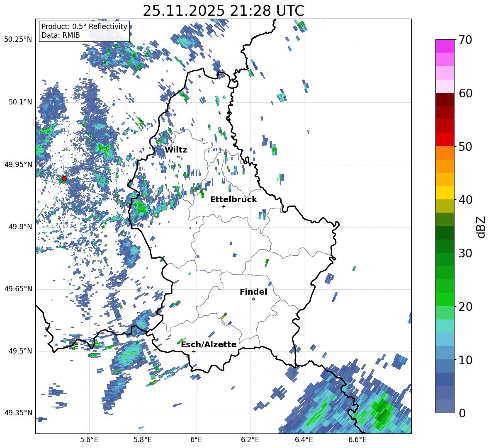Click the 6°E longitude label
Viewport: 491px width, 448px height.
[x=196, y=440]
